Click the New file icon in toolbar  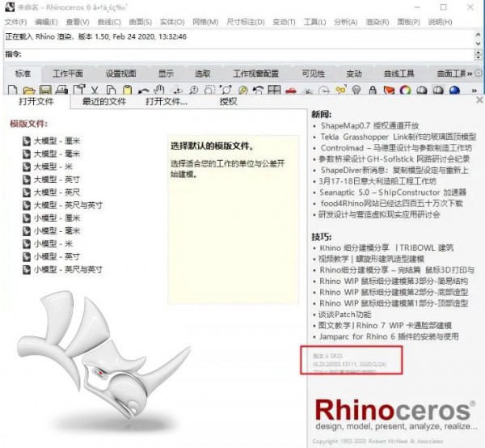[12, 91]
